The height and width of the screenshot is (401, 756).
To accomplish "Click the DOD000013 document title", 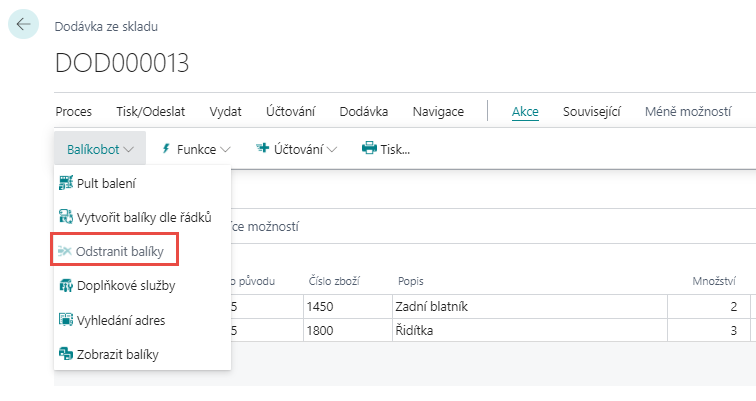I will point(122,63).
